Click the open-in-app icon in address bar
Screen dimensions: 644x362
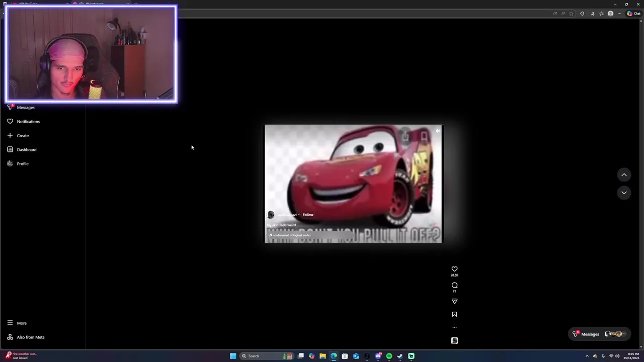click(555, 14)
